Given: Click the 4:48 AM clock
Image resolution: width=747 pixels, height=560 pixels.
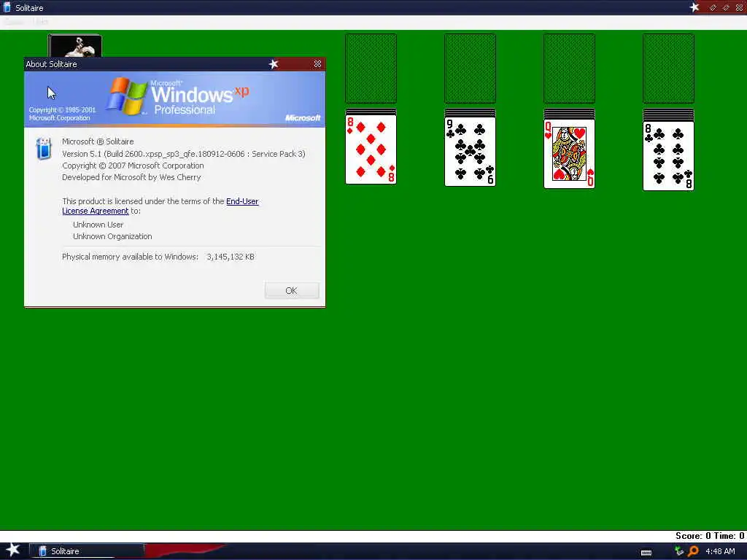Looking at the screenshot, I should [720, 551].
